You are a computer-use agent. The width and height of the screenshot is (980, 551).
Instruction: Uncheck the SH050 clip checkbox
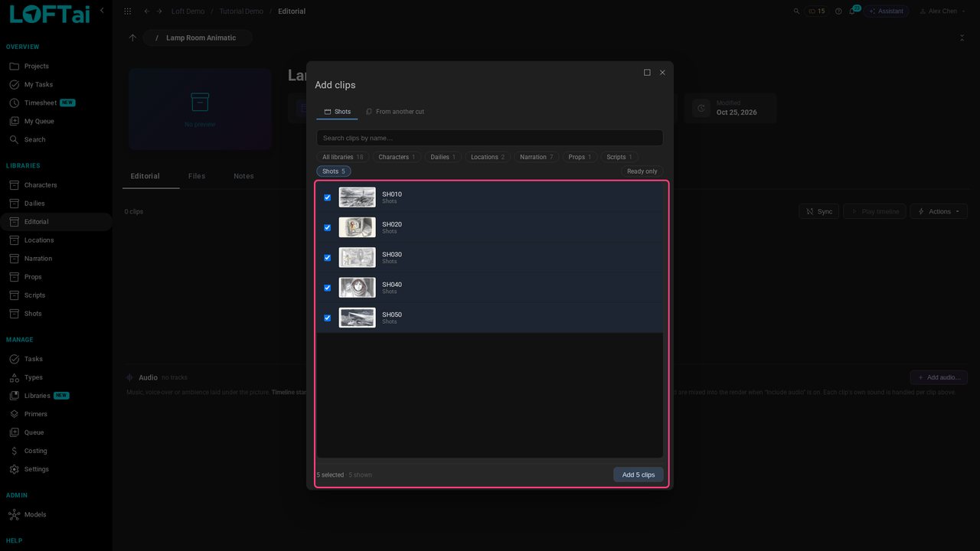point(328,318)
